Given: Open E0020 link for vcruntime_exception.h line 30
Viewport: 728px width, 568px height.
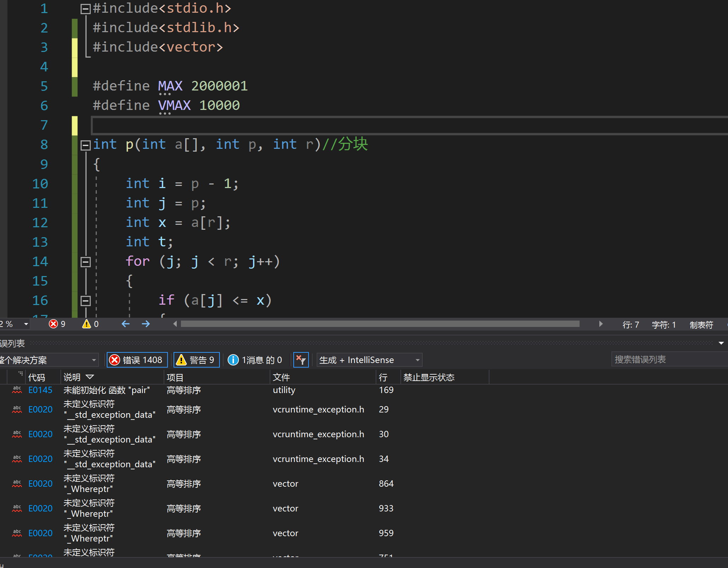Looking at the screenshot, I should tap(40, 434).
